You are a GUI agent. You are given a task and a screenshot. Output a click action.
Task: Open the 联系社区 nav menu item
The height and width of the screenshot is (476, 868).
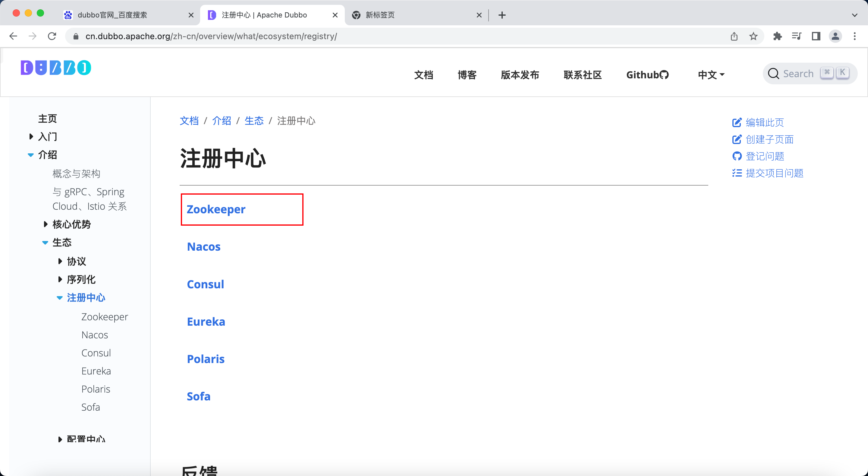583,75
